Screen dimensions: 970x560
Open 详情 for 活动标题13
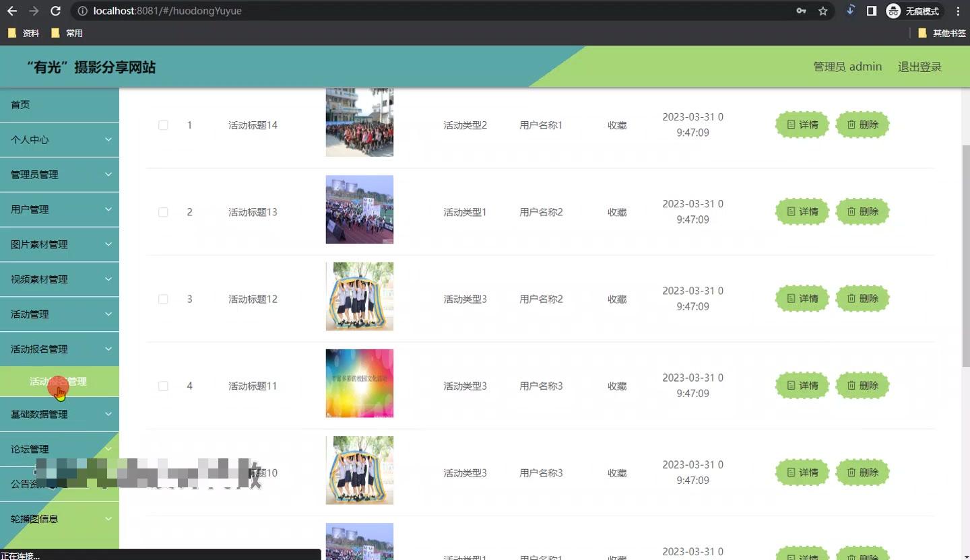pos(802,211)
